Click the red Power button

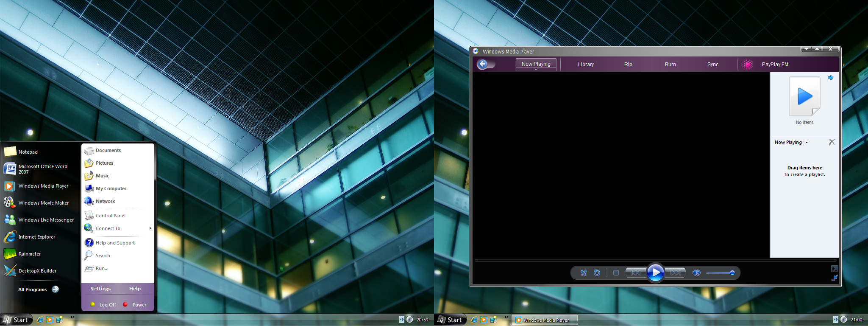(x=134, y=305)
